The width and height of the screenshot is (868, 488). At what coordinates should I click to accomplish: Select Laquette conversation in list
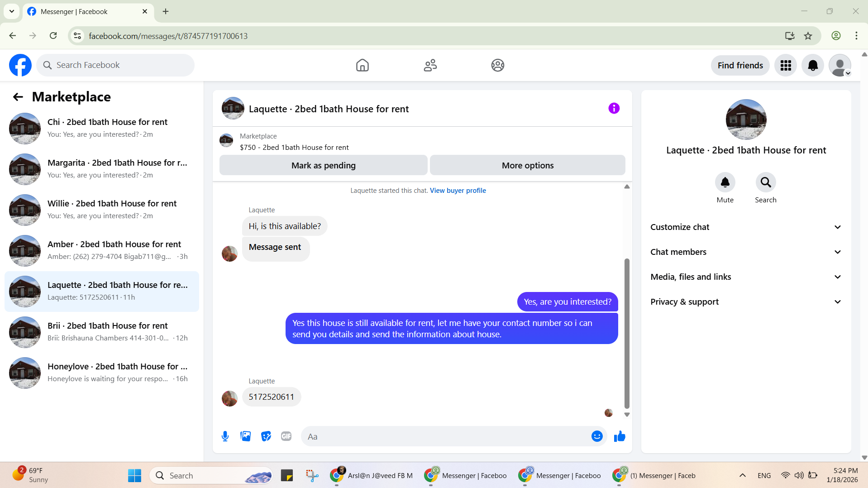point(102,292)
